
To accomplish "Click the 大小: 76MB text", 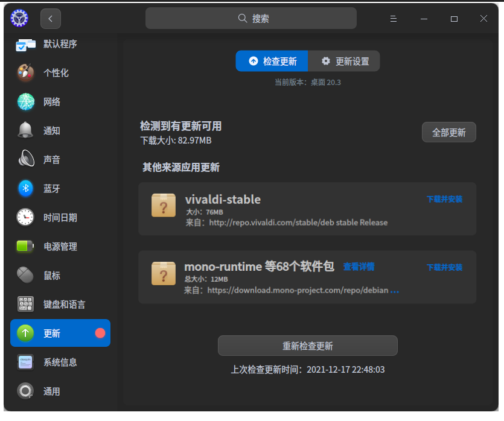I will (205, 212).
